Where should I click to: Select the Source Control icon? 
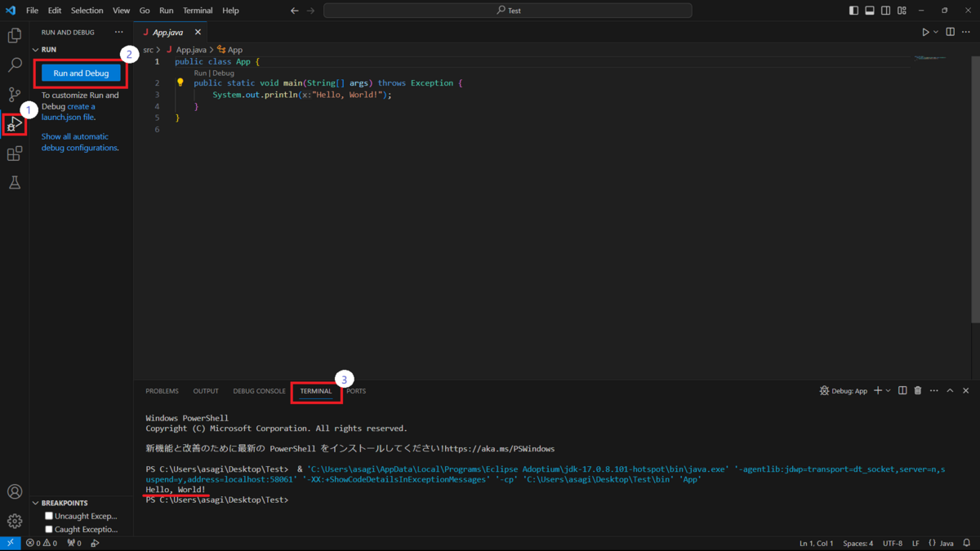pos(14,94)
